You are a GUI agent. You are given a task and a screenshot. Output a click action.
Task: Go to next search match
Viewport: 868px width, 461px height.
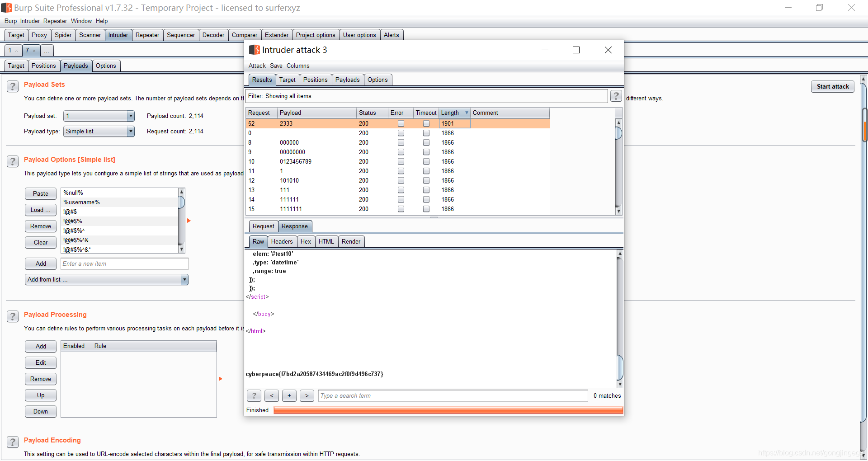coord(307,395)
